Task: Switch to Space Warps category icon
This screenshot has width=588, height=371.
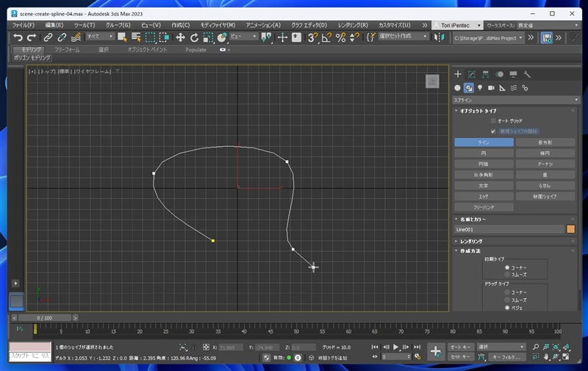Action: click(514, 87)
